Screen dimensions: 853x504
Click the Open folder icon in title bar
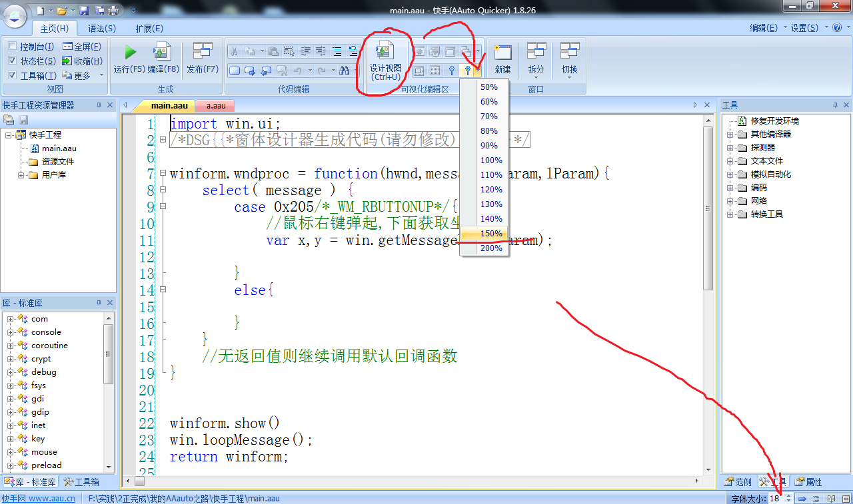[x=61, y=11]
